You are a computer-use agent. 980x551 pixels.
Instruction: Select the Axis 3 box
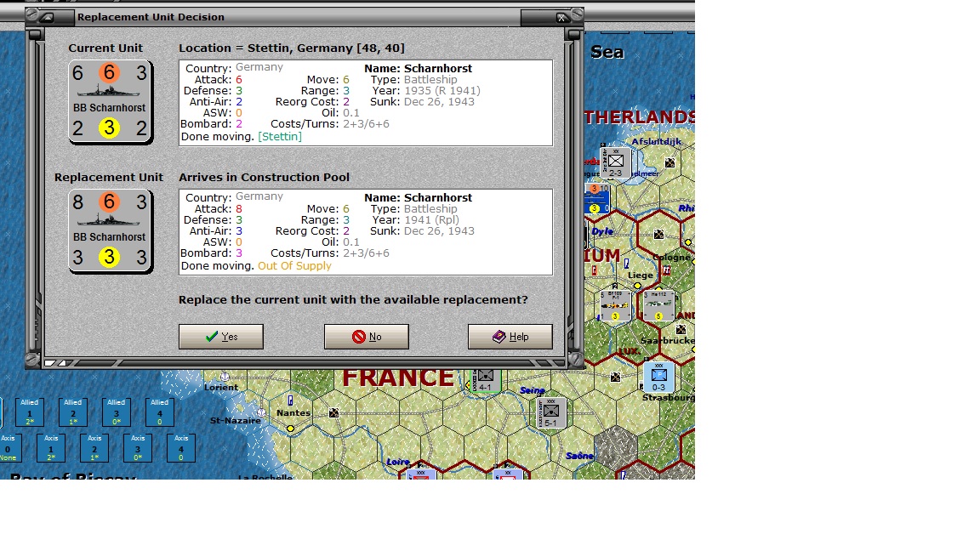[138, 448]
